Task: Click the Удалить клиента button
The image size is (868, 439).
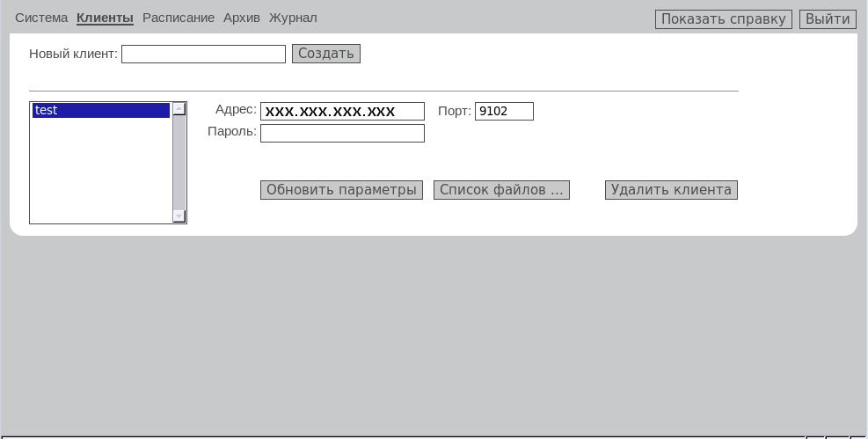Action: click(x=671, y=190)
